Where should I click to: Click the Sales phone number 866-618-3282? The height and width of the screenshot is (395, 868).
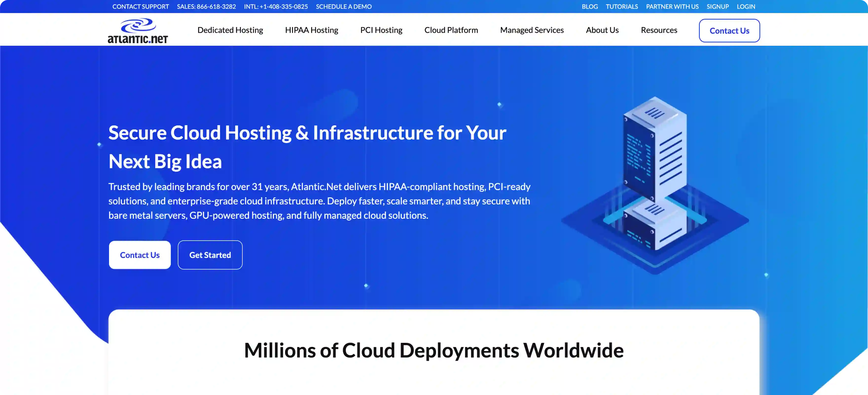[x=206, y=6]
